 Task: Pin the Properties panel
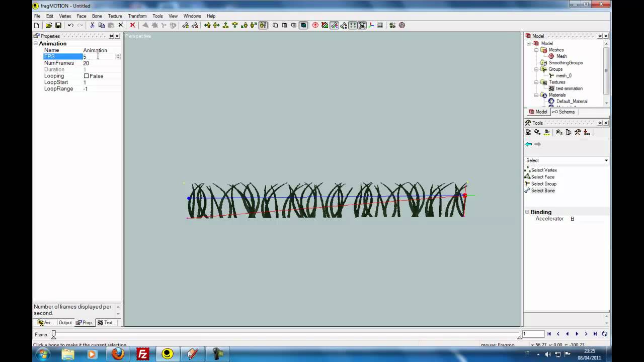(x=111, y=36)
